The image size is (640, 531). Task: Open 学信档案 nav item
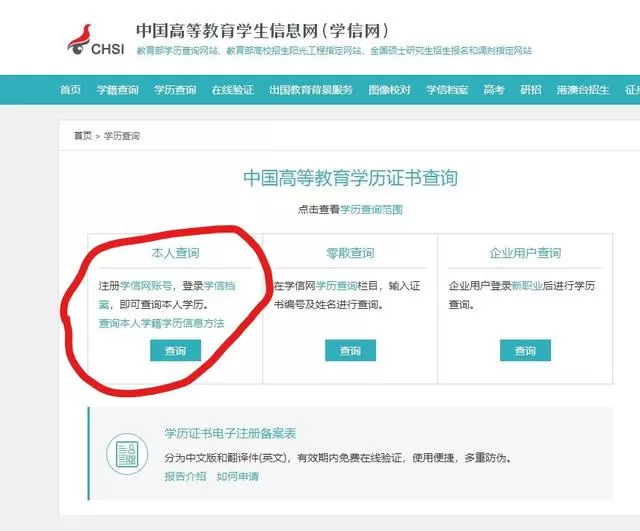click(447, 90)
